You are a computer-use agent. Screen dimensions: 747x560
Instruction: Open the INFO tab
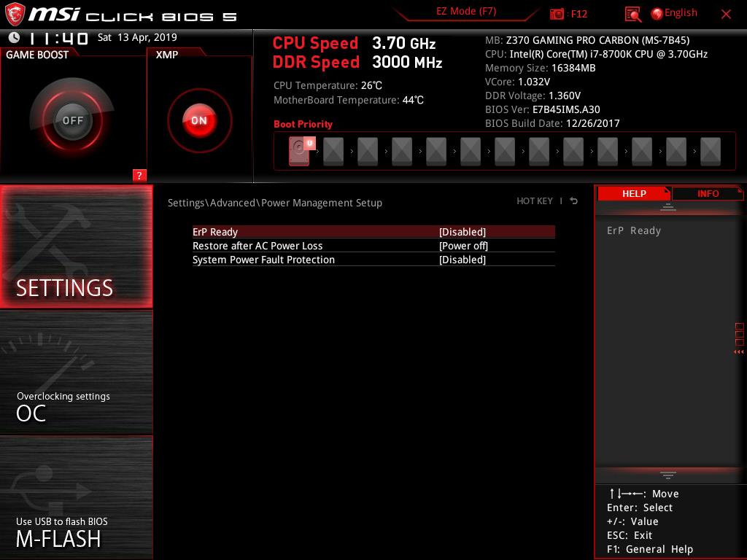[708, 194]
